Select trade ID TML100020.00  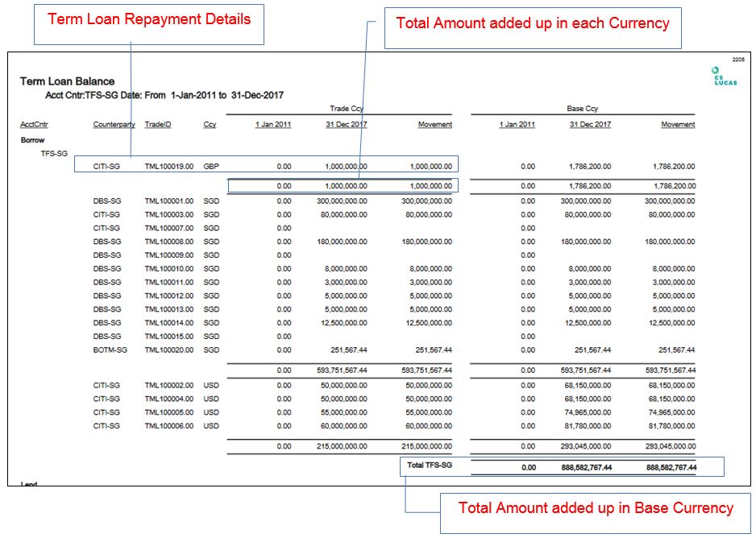(168, 350)
